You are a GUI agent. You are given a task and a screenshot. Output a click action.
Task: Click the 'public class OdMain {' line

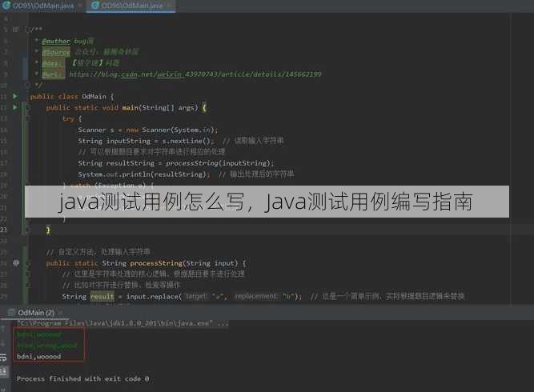(72, 97)
